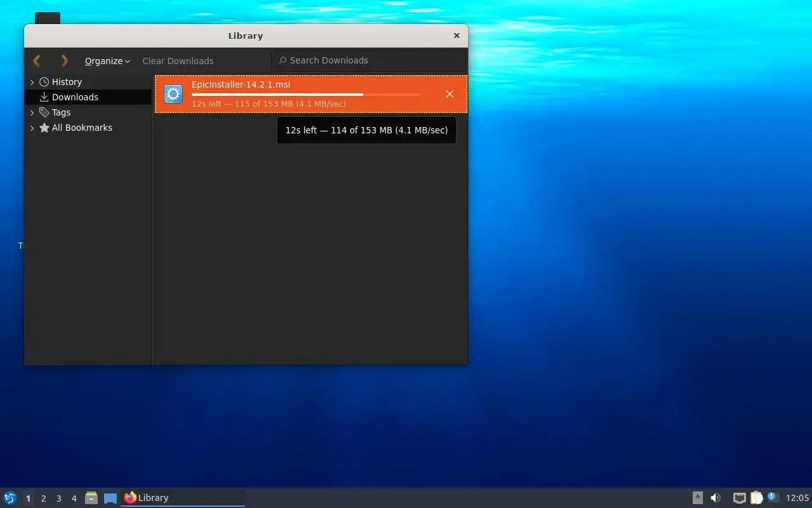The height and width of the screenshot is (508, 812).
Task: Switch to workspace 4
Action: tap(74, 498)
